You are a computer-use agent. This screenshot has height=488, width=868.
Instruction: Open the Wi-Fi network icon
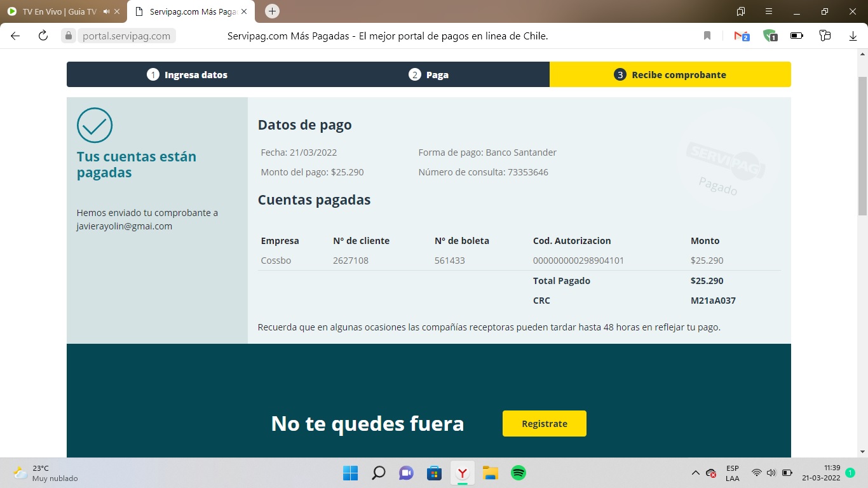point(756,473)
